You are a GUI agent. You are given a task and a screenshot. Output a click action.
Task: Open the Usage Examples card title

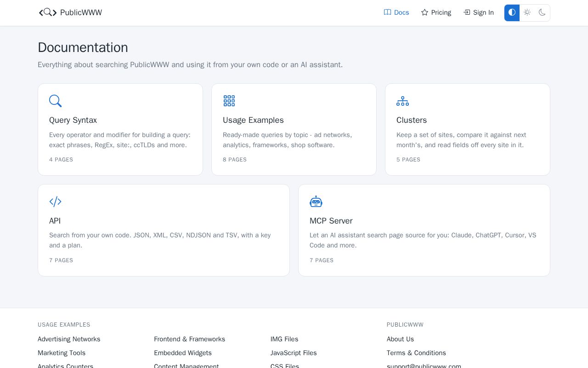(x=253, y=120)
